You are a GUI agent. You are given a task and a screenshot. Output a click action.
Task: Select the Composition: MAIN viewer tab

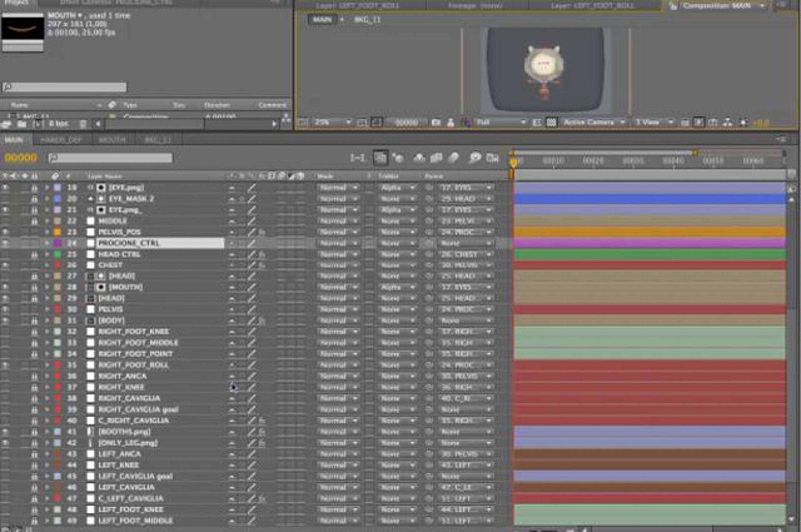click(x=717, y=6)
